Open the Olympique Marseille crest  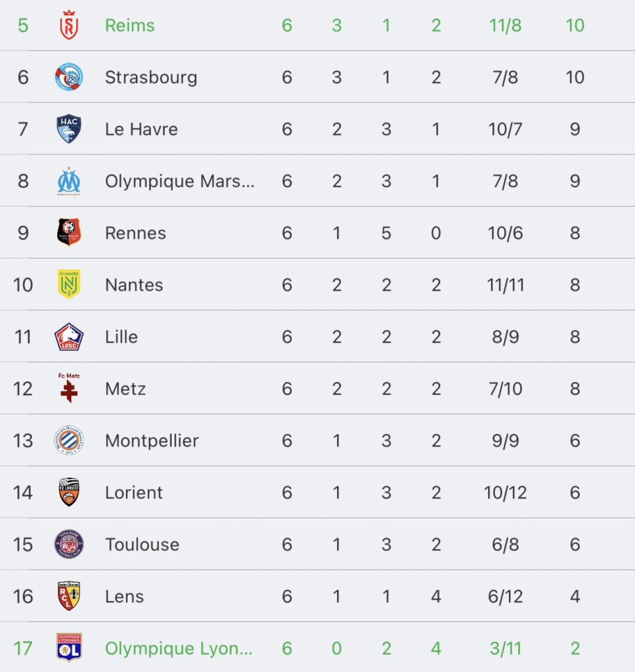point(69,181)
